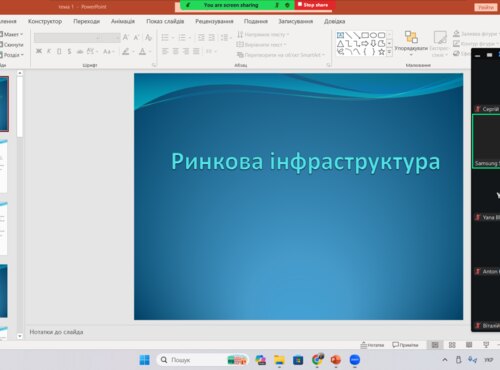Click slide panel scrollbar down arrow
Screen dimensions: 500x370
click(20, 336)
